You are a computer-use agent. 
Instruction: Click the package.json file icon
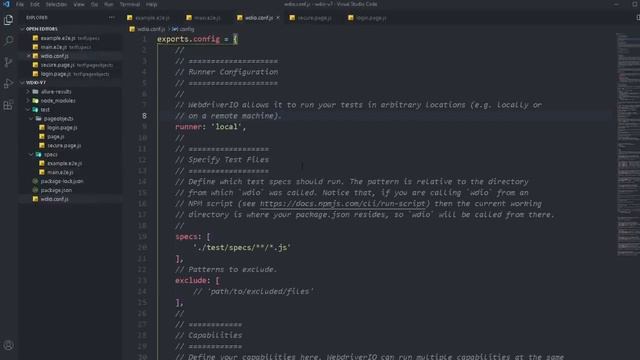point(36,190)
